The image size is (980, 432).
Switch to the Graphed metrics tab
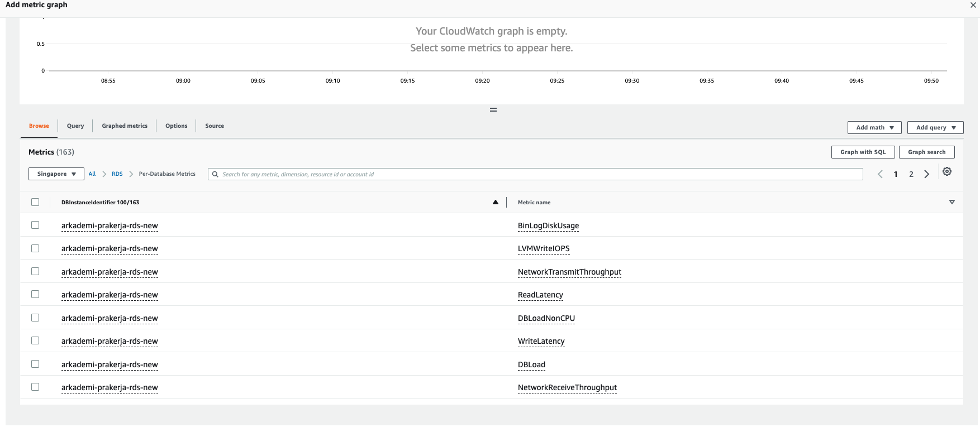coord(125,126)
